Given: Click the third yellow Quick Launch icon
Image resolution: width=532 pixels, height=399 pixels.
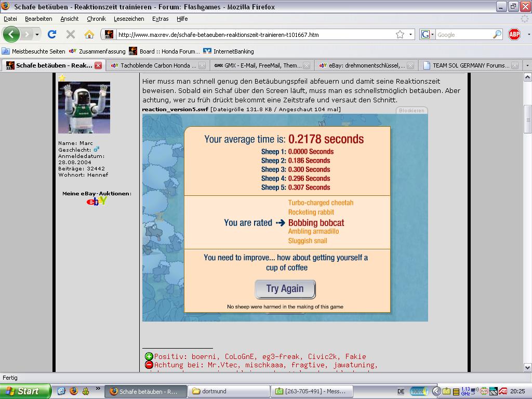Looking at the screenshot, I should click(x=86, y=391).
